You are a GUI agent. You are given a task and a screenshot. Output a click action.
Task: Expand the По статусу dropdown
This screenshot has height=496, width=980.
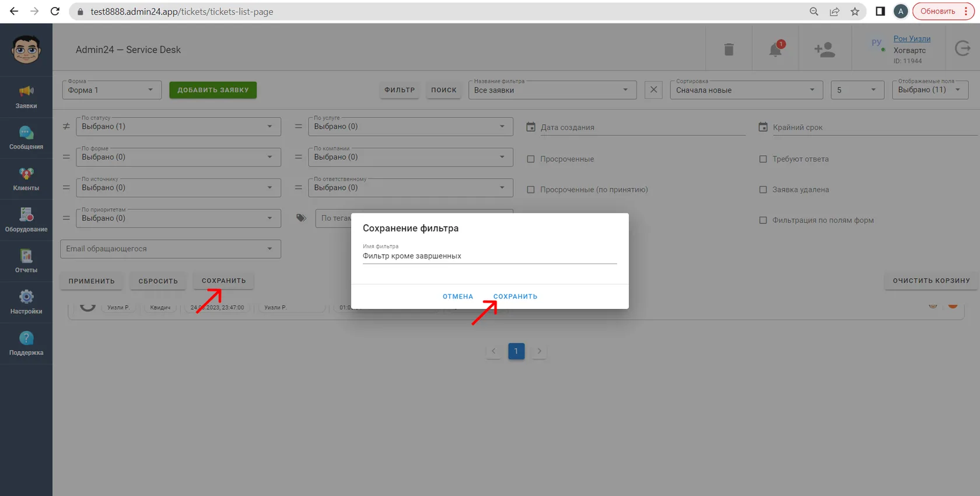(x=178, y=126)
